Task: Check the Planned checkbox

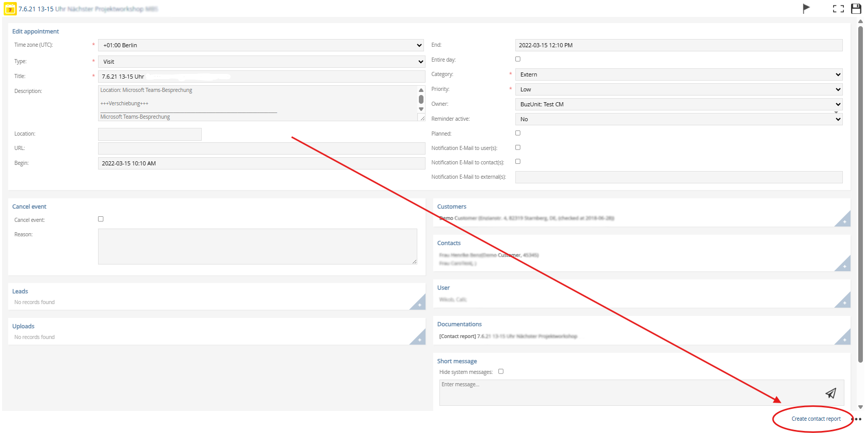Action: pos(518,133)
